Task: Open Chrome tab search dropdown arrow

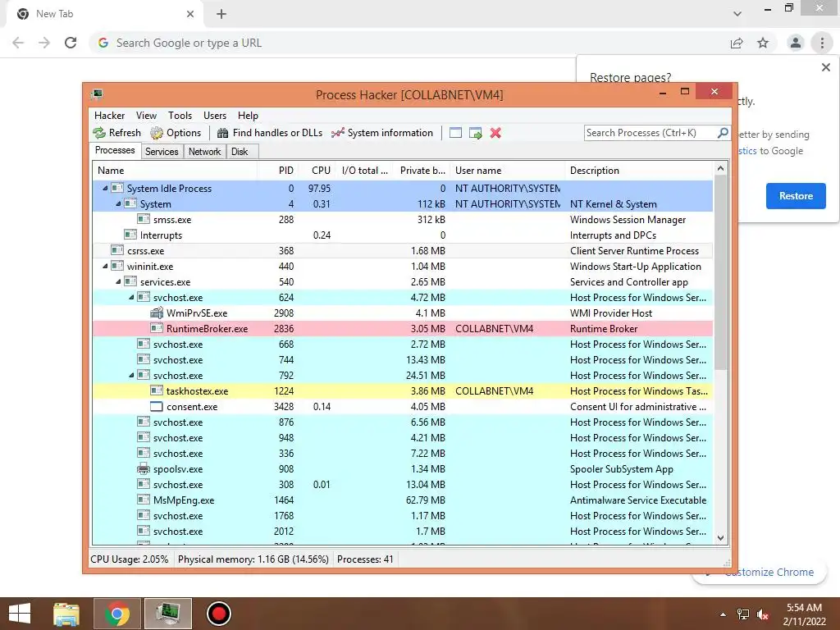Action: coord(737,14)
